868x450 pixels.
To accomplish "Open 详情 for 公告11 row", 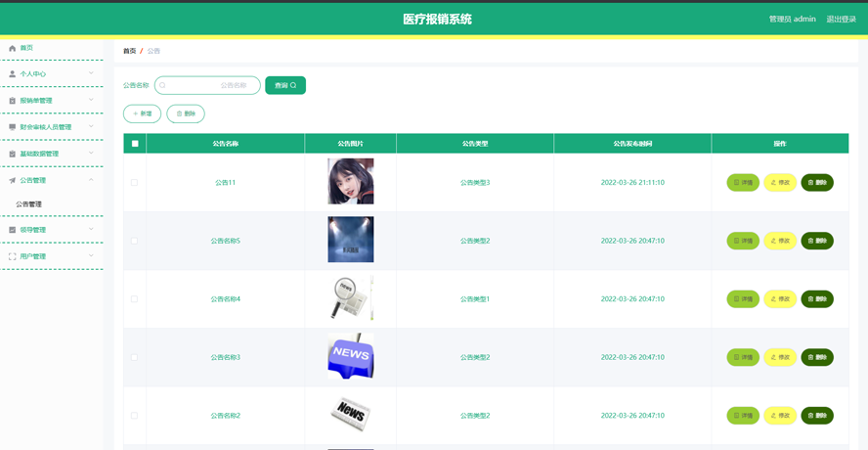I will [743, 182].
